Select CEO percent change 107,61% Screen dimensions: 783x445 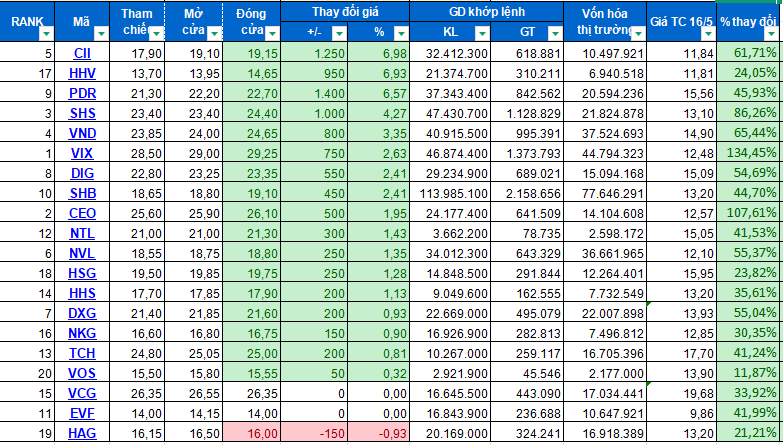coord(748,213)
